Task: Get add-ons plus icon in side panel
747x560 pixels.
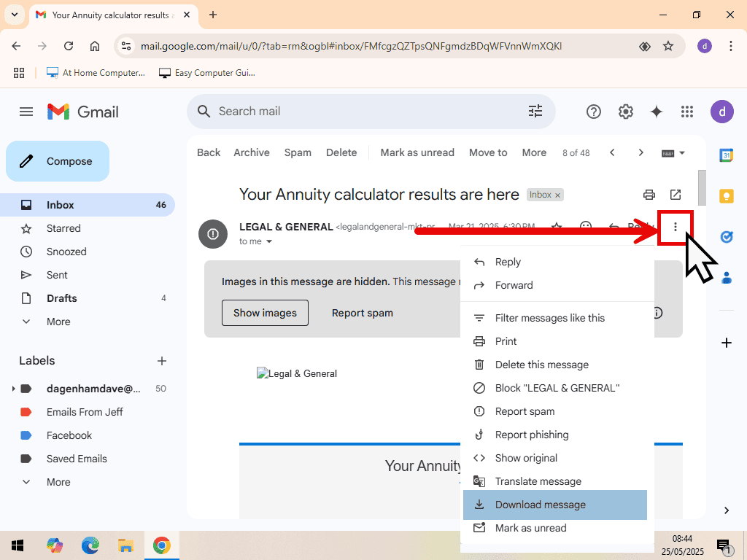Action: [x=726, y=343]
